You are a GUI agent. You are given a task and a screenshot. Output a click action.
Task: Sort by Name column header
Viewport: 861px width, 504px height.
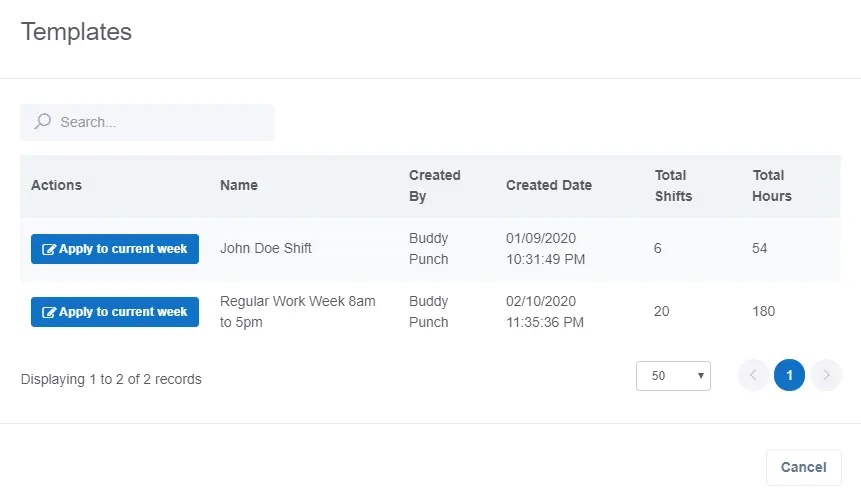click(239, 185)
